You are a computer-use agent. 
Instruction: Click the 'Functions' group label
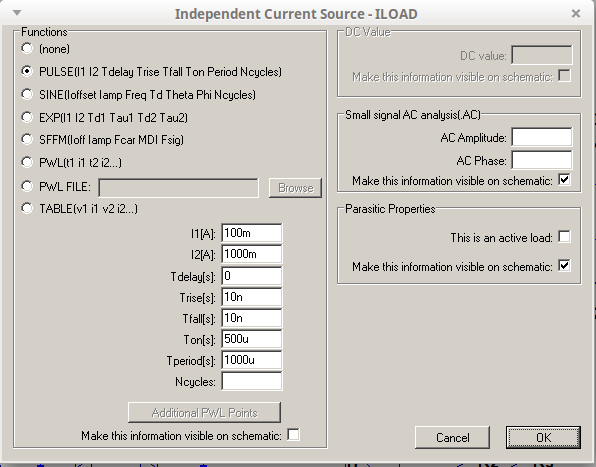click(44, 32)
